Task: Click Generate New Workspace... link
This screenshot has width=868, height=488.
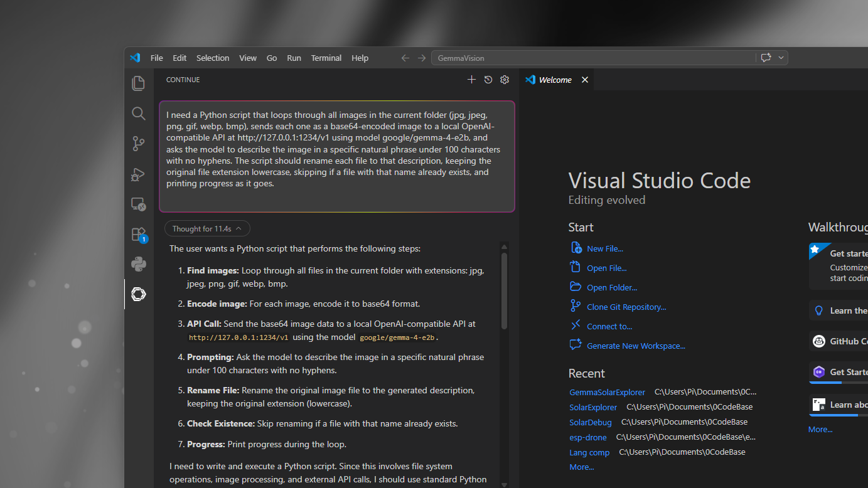Action: [x=636, y=346]
